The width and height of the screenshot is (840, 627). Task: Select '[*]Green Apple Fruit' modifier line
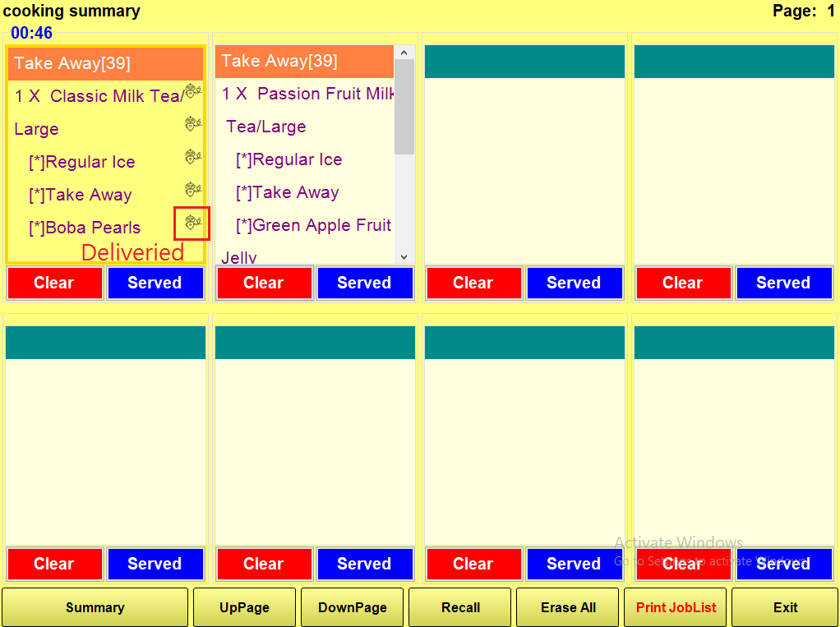point(314,225)
